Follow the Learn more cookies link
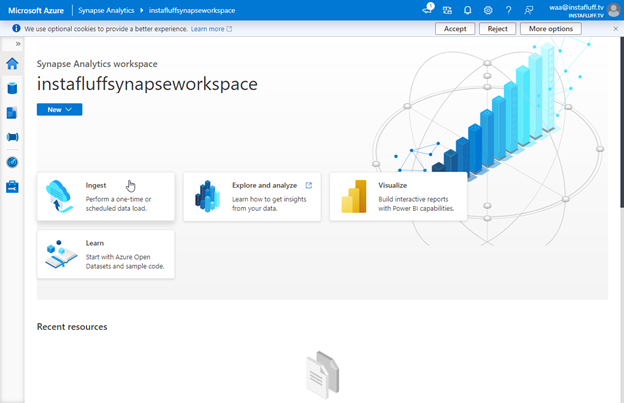Image resolution: width=624 pixels, height=403 pixels. [x=211, y=29]
